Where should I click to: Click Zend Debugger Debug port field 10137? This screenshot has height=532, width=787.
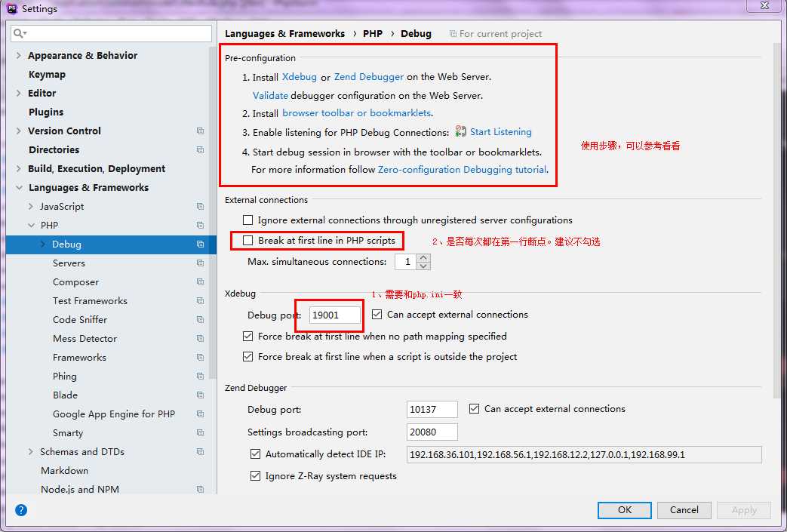click(x=432, y=409)
